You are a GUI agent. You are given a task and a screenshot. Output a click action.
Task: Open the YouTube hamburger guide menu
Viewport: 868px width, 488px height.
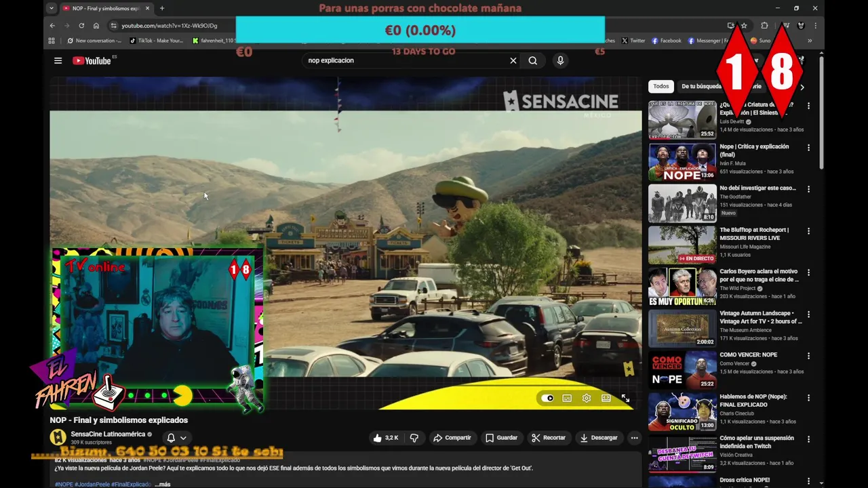tap(58, 60)
